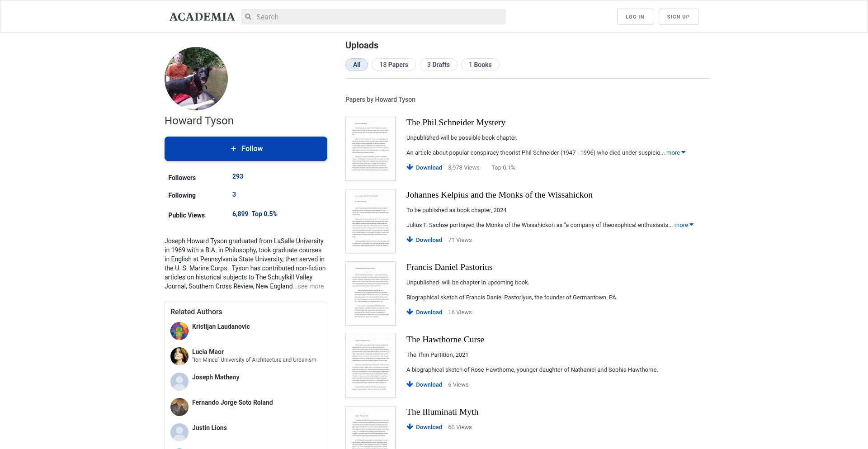Click Lucia Maor's avatar picture

(x=179, y=356)
